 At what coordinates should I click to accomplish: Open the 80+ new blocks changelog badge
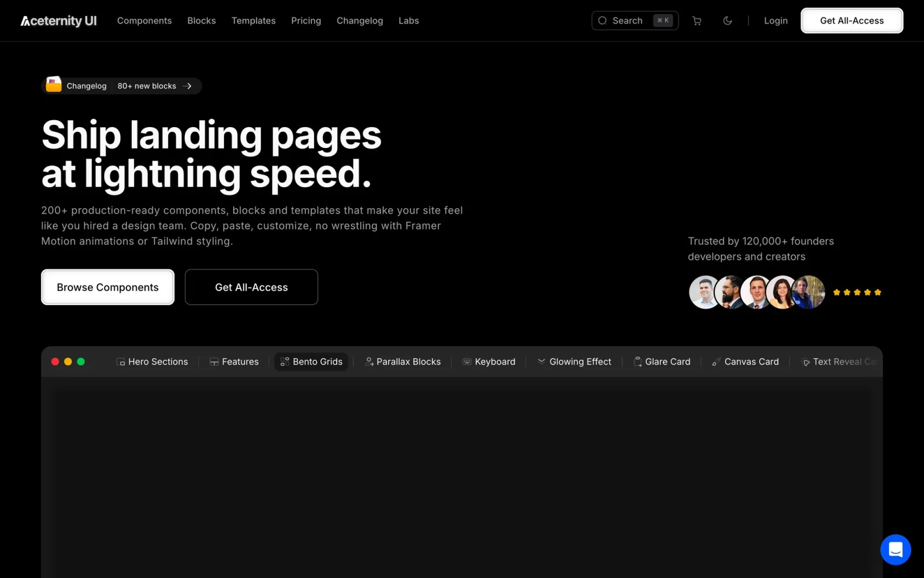pyautogui.click(x=122, y=86)
